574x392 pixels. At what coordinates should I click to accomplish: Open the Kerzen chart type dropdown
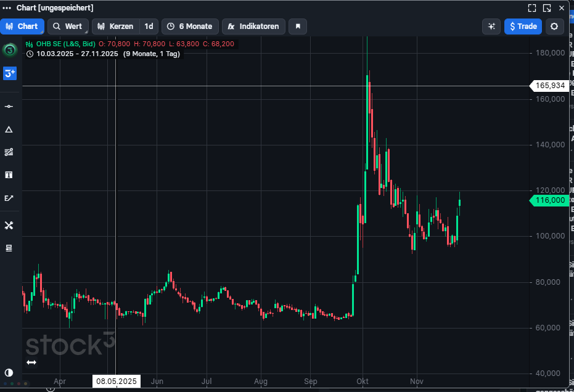coord(115,27)
